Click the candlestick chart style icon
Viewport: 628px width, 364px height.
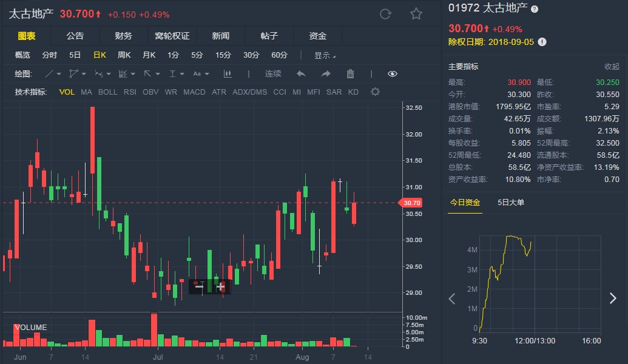[228, 73]
